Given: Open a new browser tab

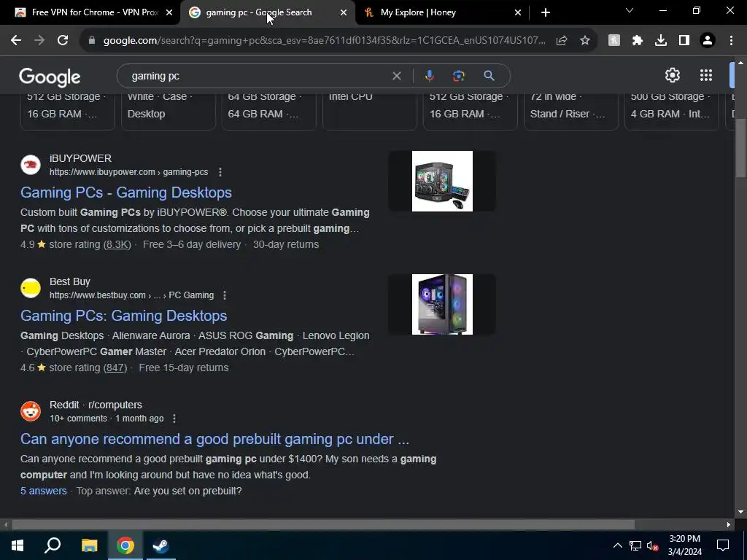Looking at the screenshot, I should pos(546,12).
